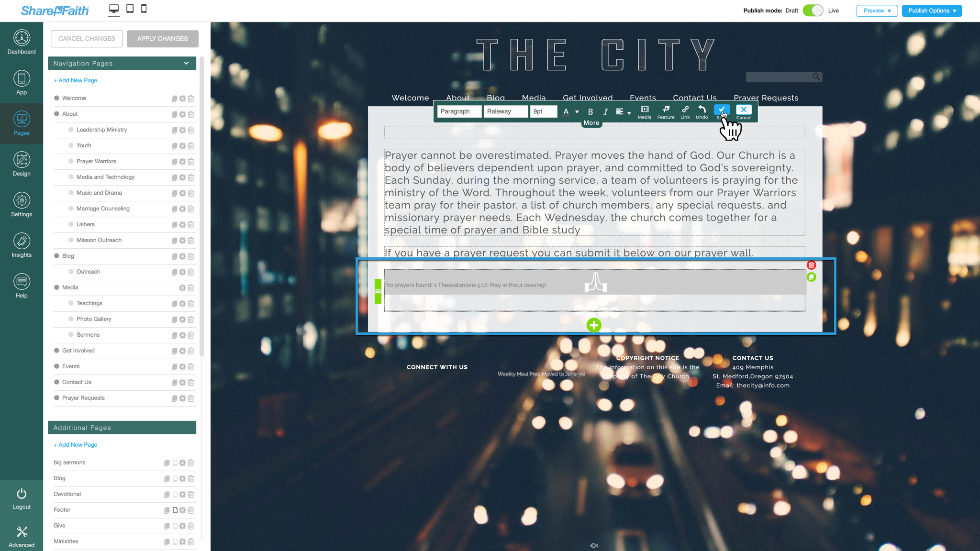The width and height of the screenshot is (980, 551).
Task: Open the Advanced tools in sidebar
Action: [x=22, y=537]
